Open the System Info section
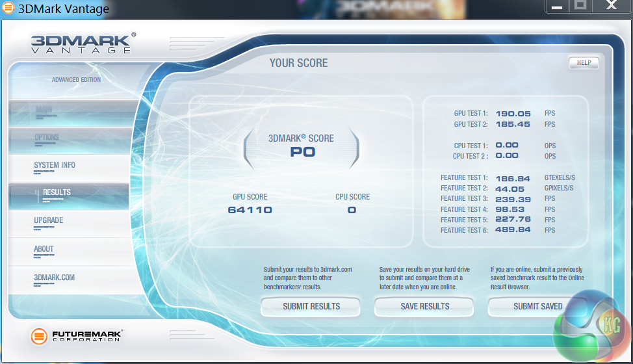The image size is (633, 364). pos(69,168)
